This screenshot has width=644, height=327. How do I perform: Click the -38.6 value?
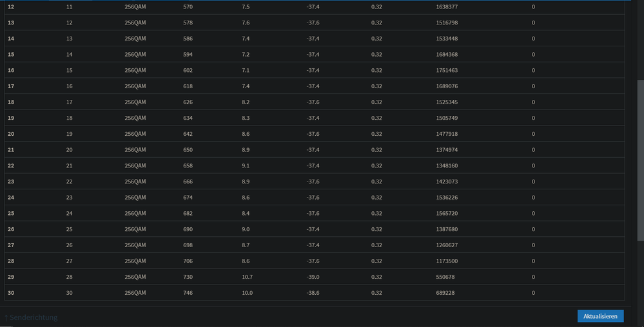(x=313, y=293)
